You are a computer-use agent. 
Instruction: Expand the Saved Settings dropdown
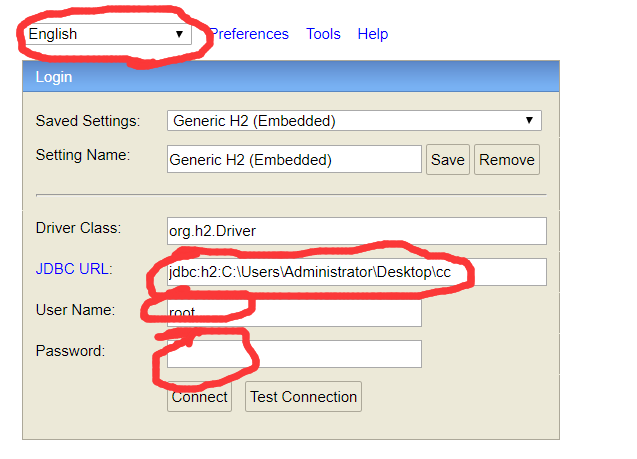coord(354,121)
